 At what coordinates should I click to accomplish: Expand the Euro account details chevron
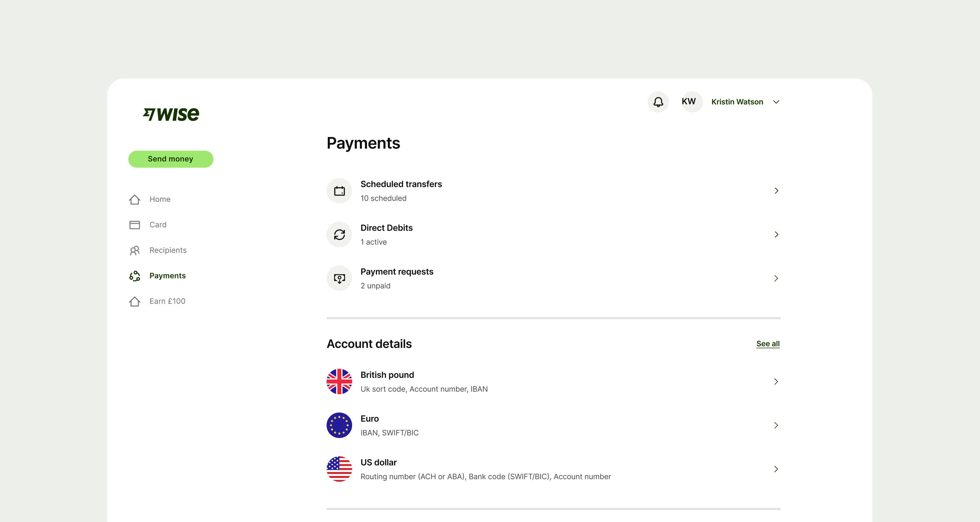pos(776,425)
